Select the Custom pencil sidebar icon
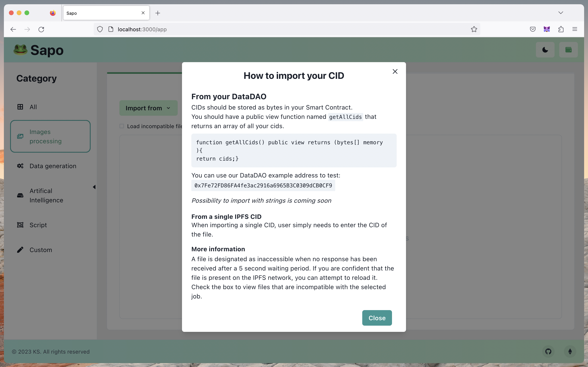588x367 pixels. [x=20, y=250]
